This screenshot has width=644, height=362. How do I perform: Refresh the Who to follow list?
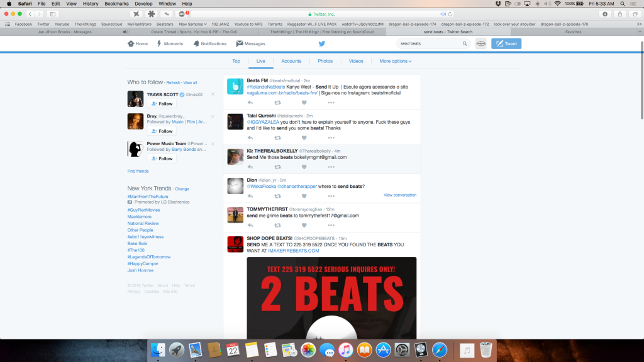173,82
